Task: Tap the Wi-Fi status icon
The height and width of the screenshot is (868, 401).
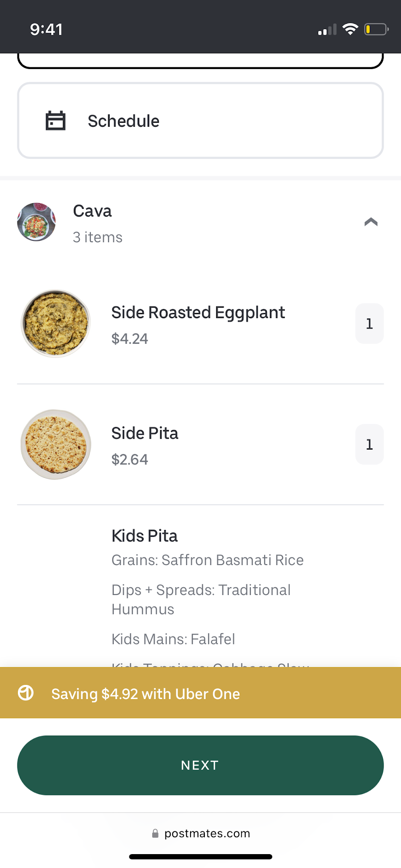Action: tap(350, 29)
